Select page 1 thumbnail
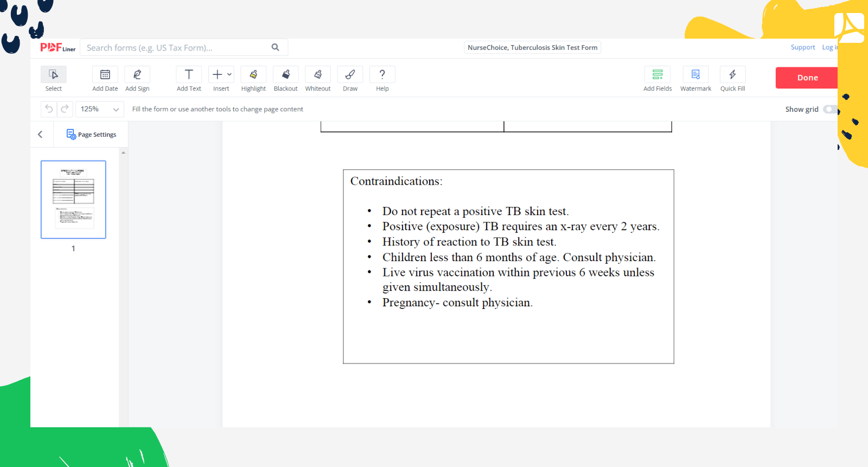 73,199
